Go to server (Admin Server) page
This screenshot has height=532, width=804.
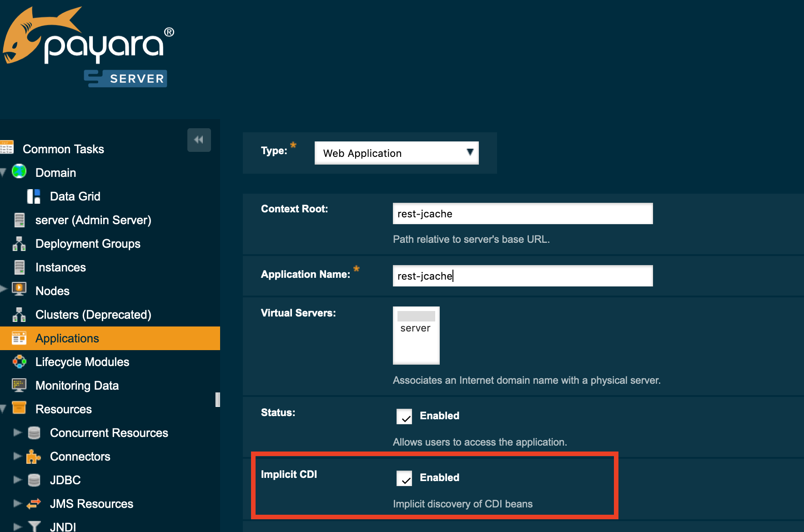(93, 220)
